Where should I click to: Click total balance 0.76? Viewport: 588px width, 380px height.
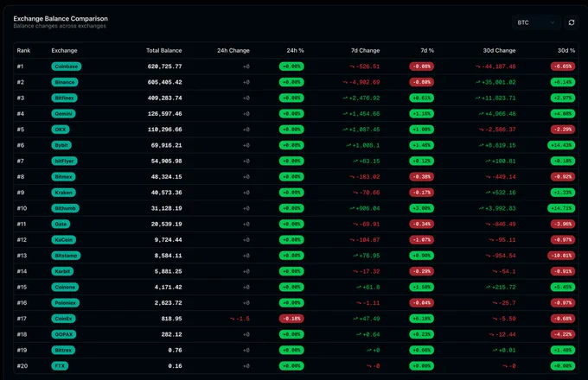(x=176, y=350)
